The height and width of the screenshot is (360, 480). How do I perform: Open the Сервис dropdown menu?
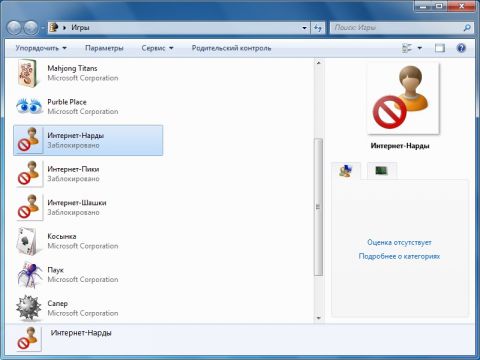point(157,48)
